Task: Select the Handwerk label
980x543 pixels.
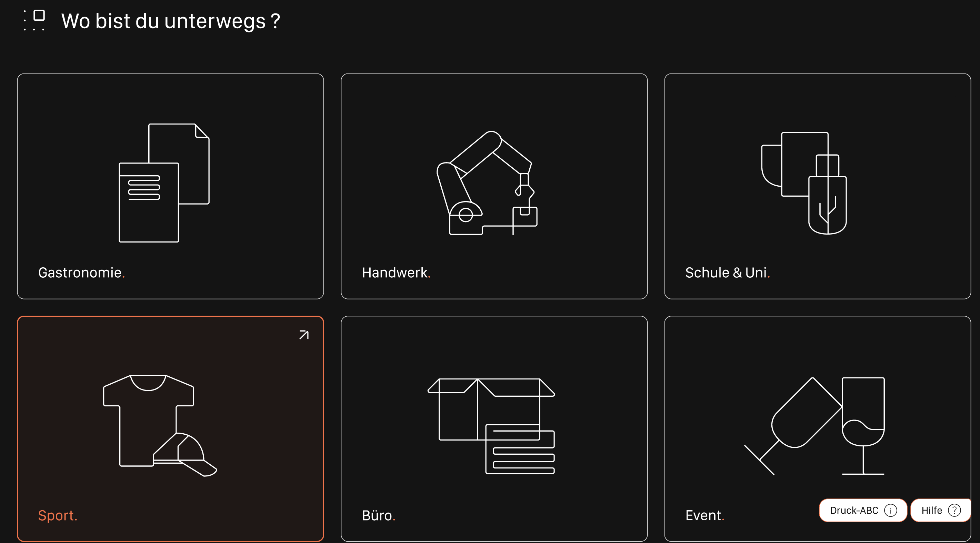Action: (x=396, y=273)
